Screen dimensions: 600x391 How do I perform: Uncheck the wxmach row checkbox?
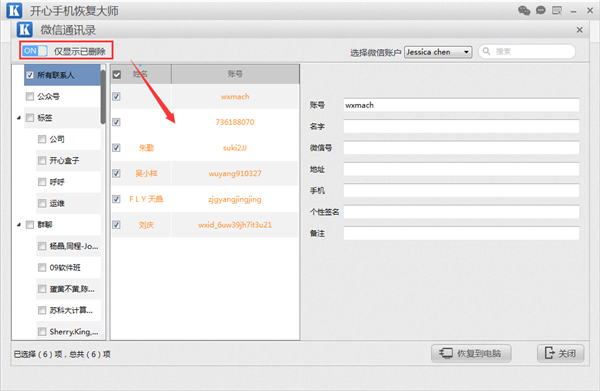[x=116, y=96]
